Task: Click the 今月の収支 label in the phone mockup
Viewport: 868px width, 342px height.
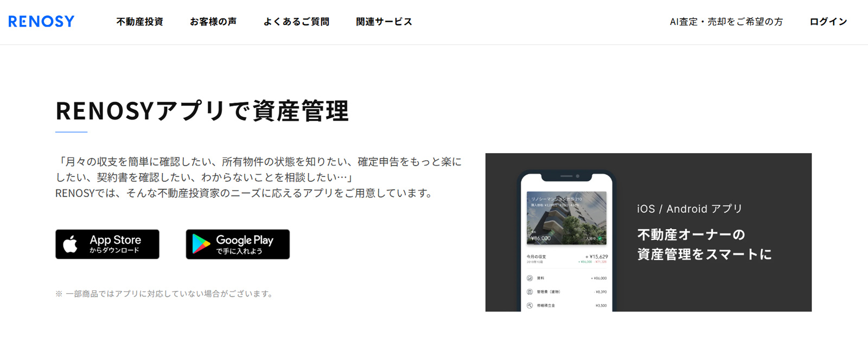Action: 536,257
